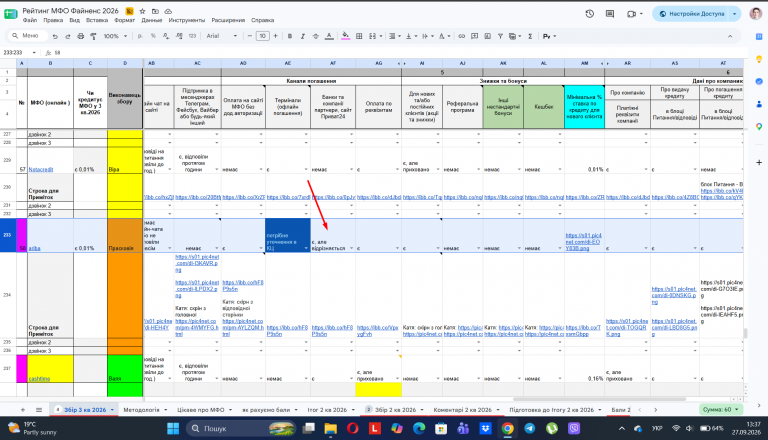Switch to Методологія sheet tab
The width and height of the screenshot is (768, 440).
pyautogui.click(x=141, y=410)
